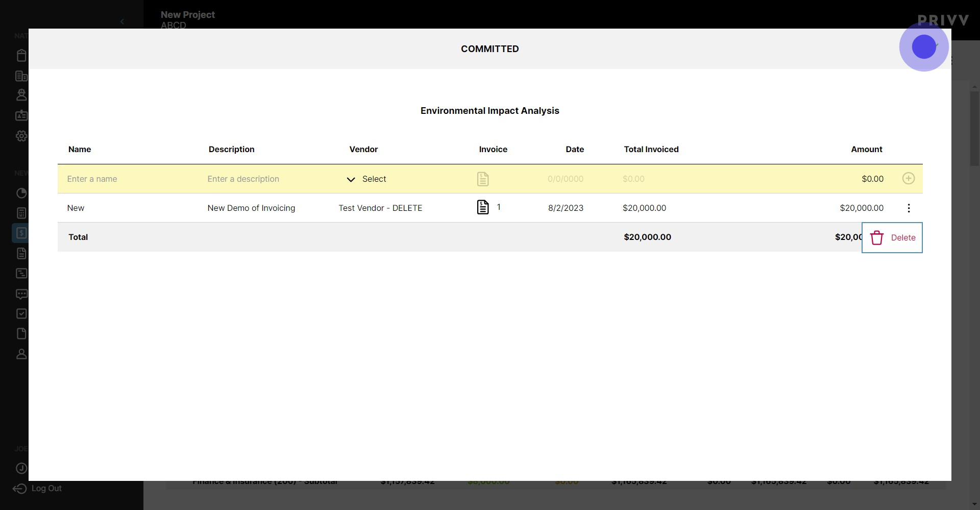The height and width of the screenshot is (510, 980).
Task: Click the user avatar J icon
Action: point(21,468)
